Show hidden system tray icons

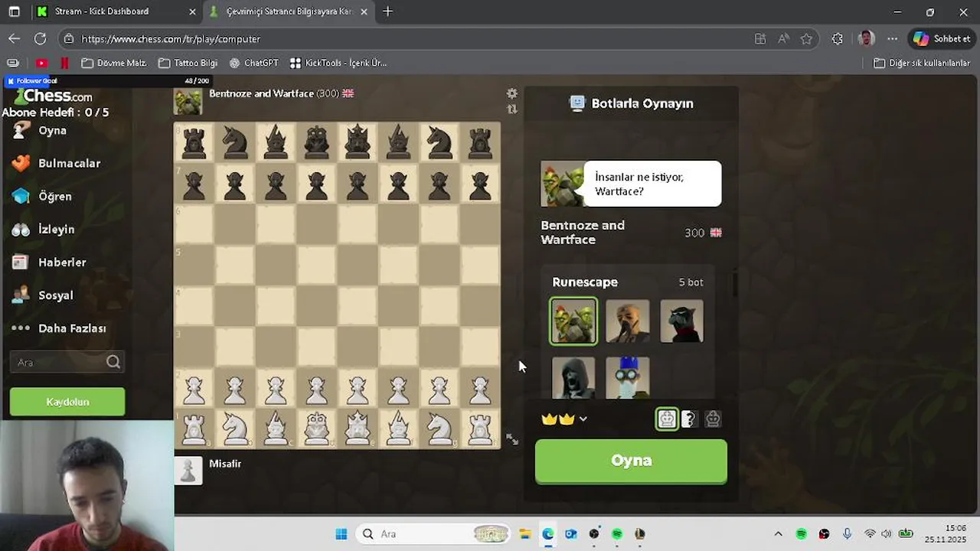[779, 534]
